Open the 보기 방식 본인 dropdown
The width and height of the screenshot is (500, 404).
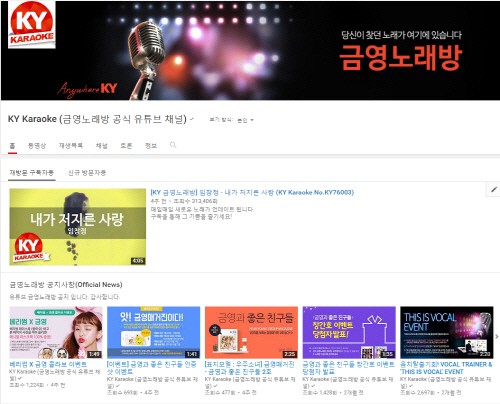pos(232,120)
